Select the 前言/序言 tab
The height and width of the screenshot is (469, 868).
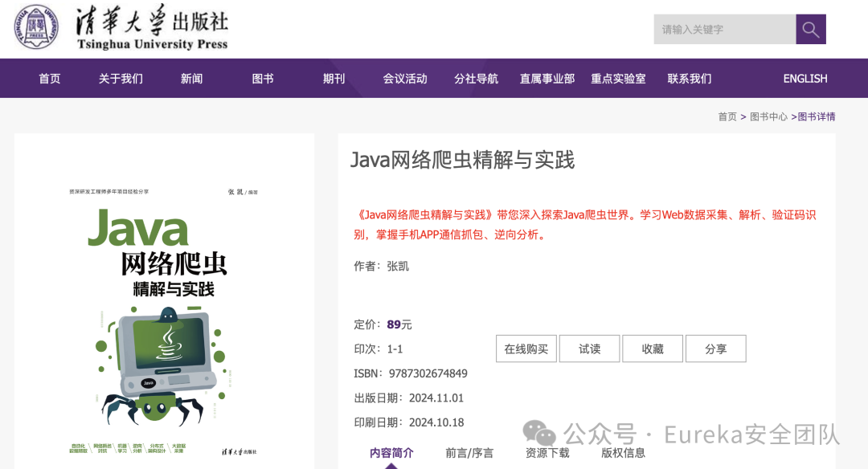coord(469,453)
